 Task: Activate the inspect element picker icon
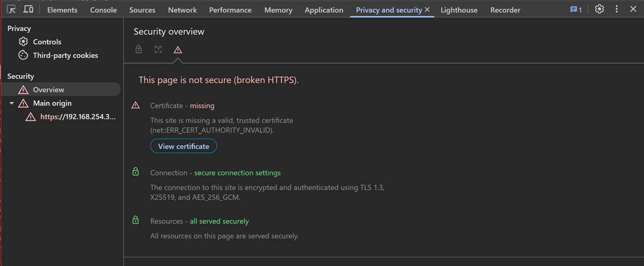click(11, 9)
